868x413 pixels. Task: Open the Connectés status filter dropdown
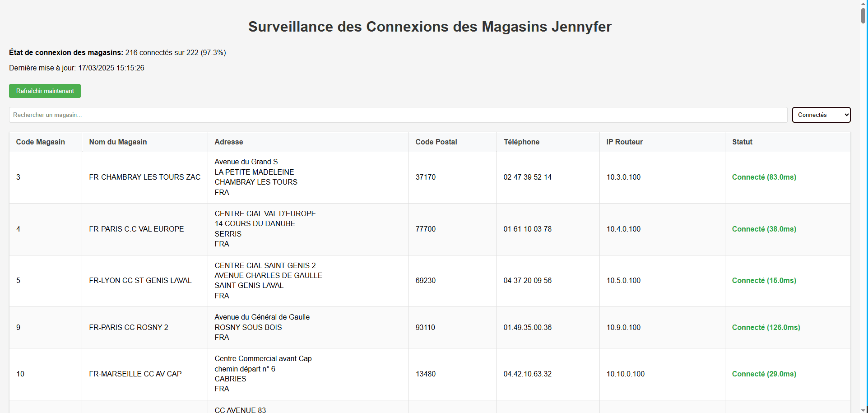821,115
